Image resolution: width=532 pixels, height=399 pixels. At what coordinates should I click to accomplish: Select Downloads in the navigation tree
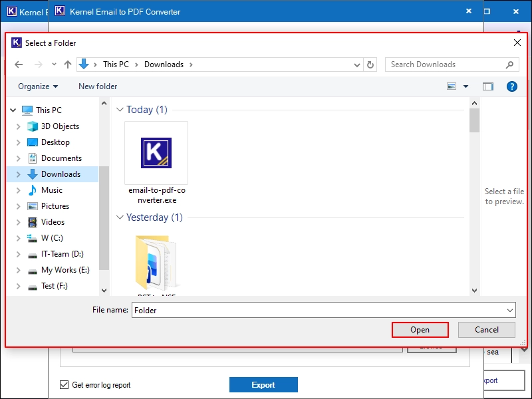click(61, 174)
